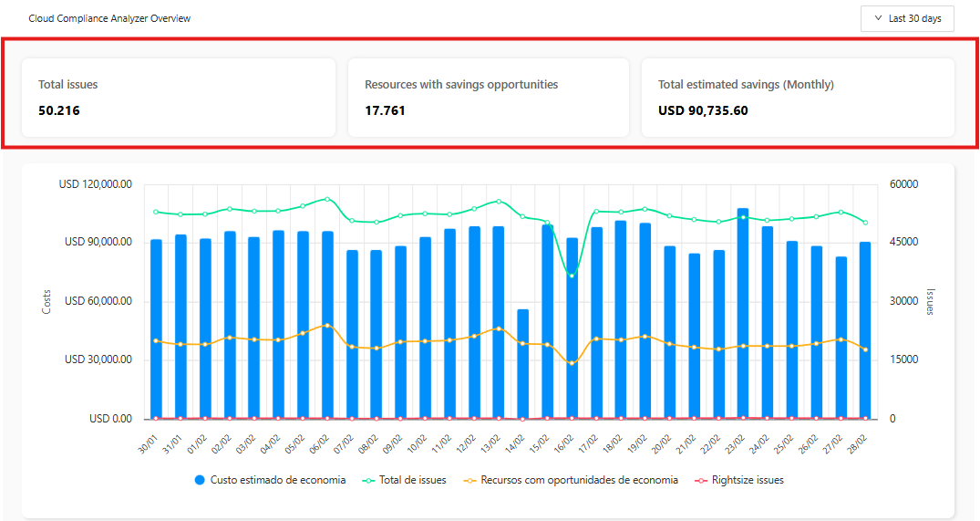This screenshot has height=521, width=980.
Task: Click the blue circle legend icon
Action: pyautogui.click(x=200, y=480)
